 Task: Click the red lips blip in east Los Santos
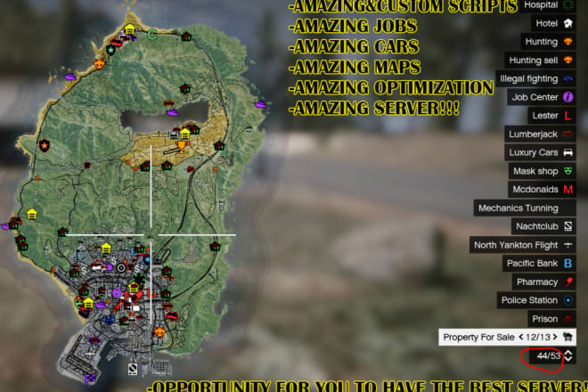coord(172,316)
